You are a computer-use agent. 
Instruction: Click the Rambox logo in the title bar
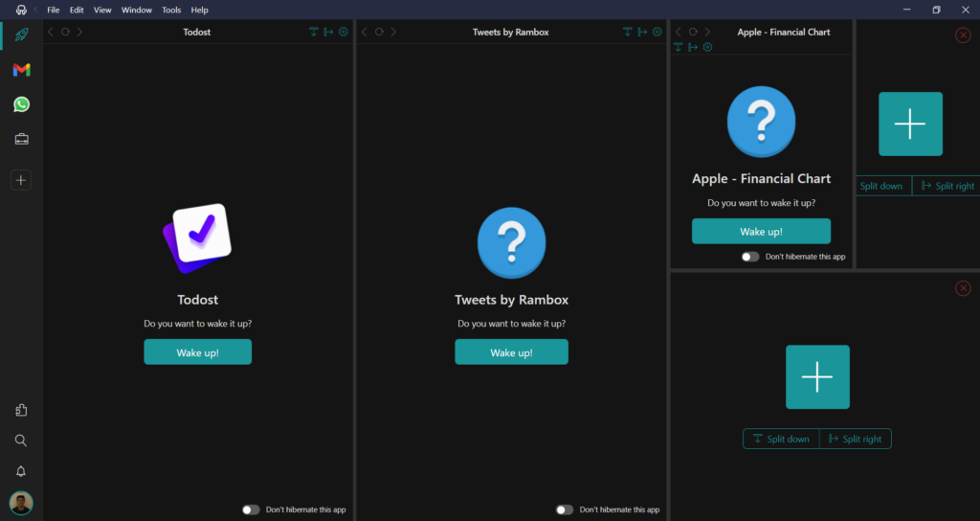point(21,10)
